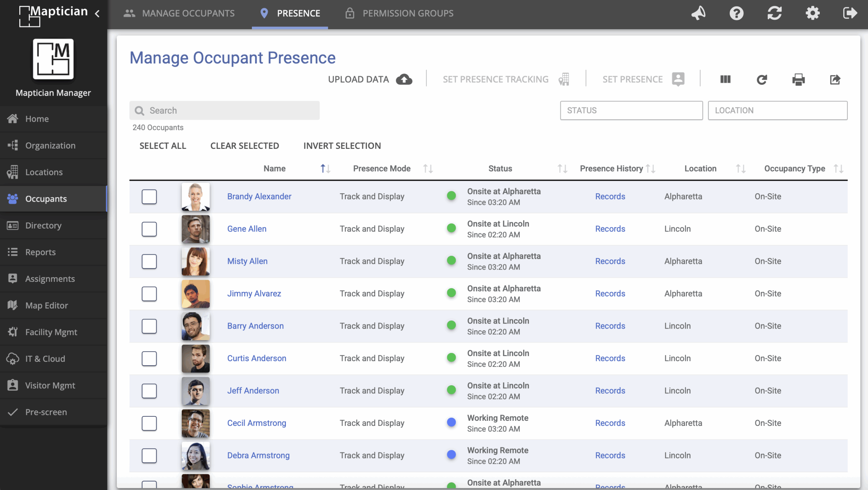Sort by Presence Mode column arrows
Viewport: 868px width, 490px height.
pyautogui.click(x=428, y=169)
